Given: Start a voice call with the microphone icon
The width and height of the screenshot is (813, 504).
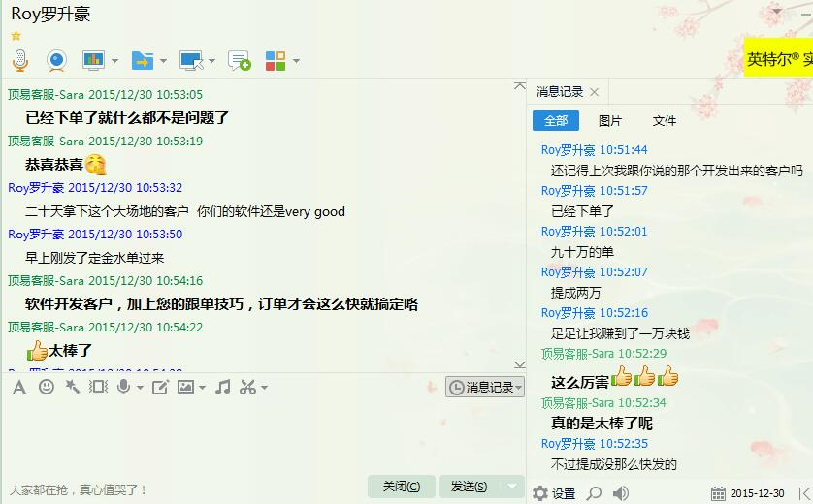Looking at the screenshot, I should click(x=19, y=61).
